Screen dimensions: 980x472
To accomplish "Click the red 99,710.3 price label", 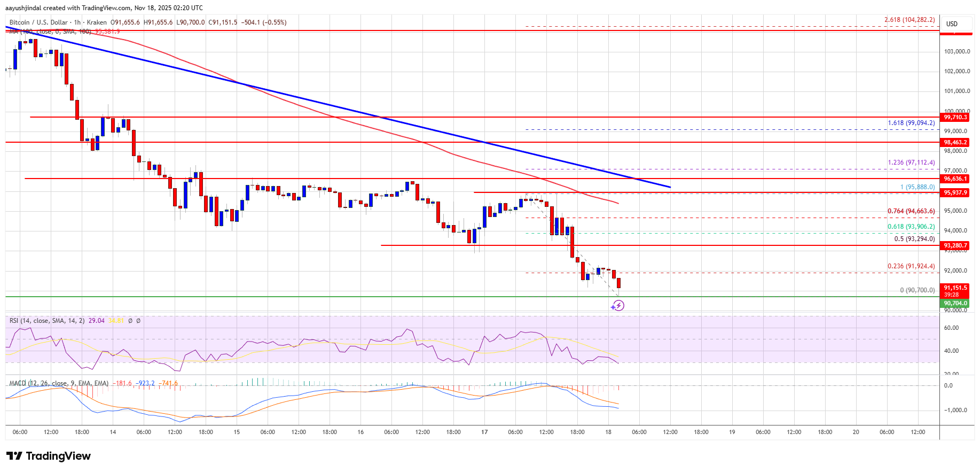I will tap(955, 117).
